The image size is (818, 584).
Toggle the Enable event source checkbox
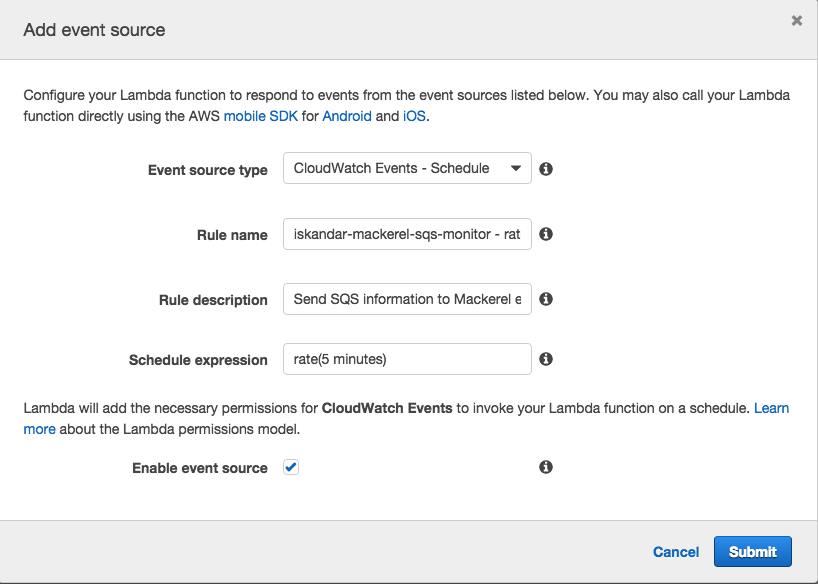291,467
